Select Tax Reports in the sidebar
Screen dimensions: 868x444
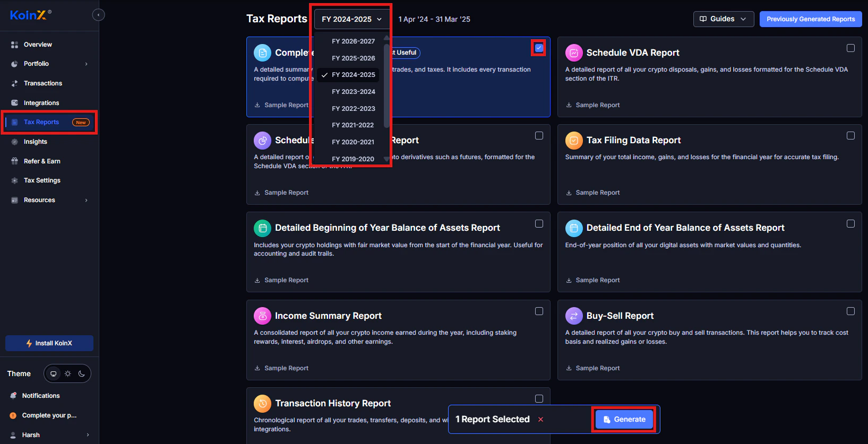tap(41, 122)
